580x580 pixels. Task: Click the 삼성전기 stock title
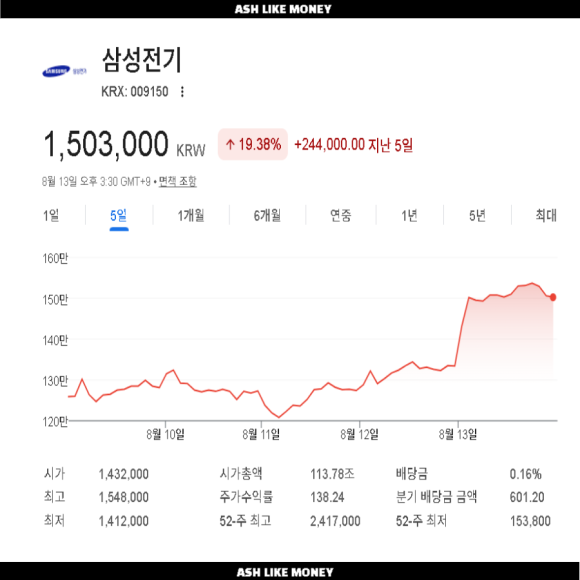[x=142, y=60]
